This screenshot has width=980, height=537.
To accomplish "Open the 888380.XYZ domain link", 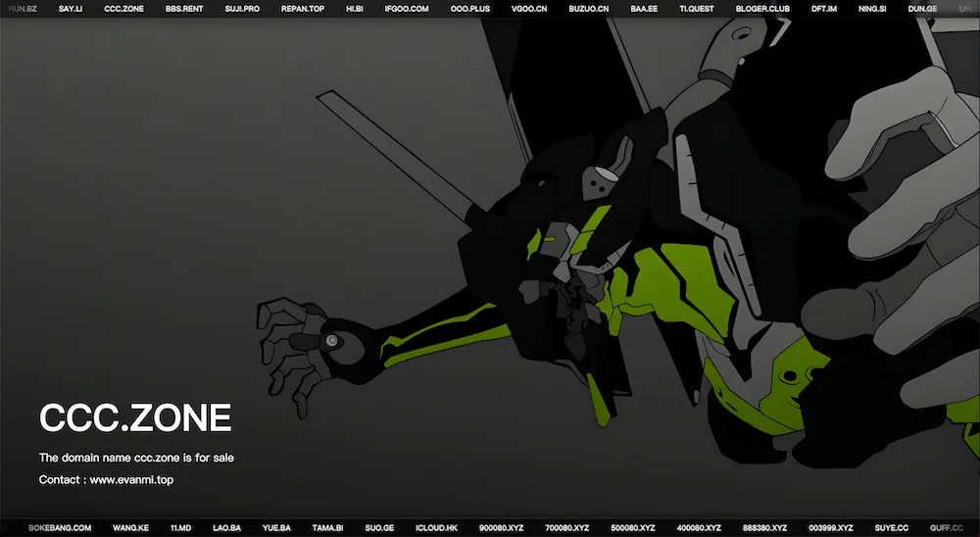I will tap(765, 527).
